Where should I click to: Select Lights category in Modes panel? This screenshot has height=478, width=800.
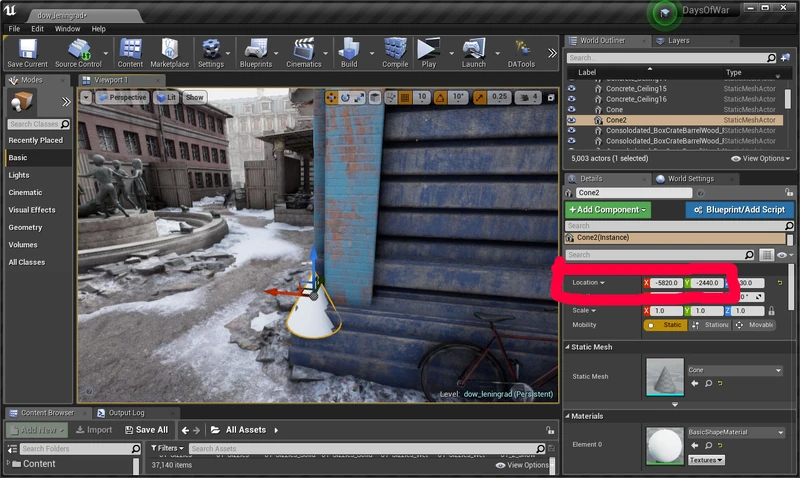point(19,175)
